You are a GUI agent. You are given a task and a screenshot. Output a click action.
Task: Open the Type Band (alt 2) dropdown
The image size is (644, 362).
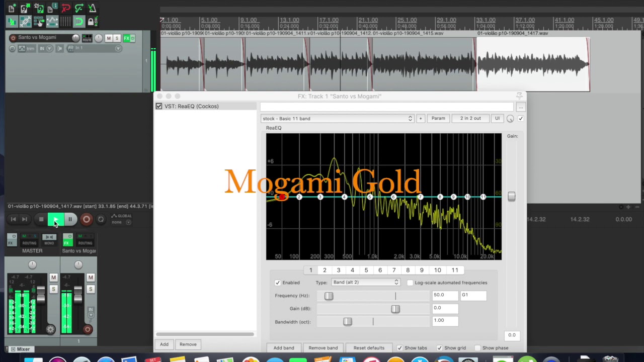[x=366, y=283]
